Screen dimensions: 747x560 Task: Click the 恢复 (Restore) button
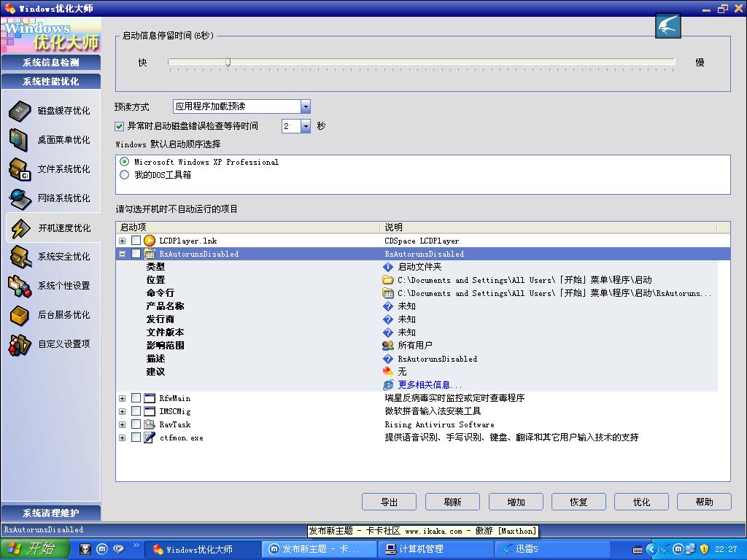click(578, 502)
